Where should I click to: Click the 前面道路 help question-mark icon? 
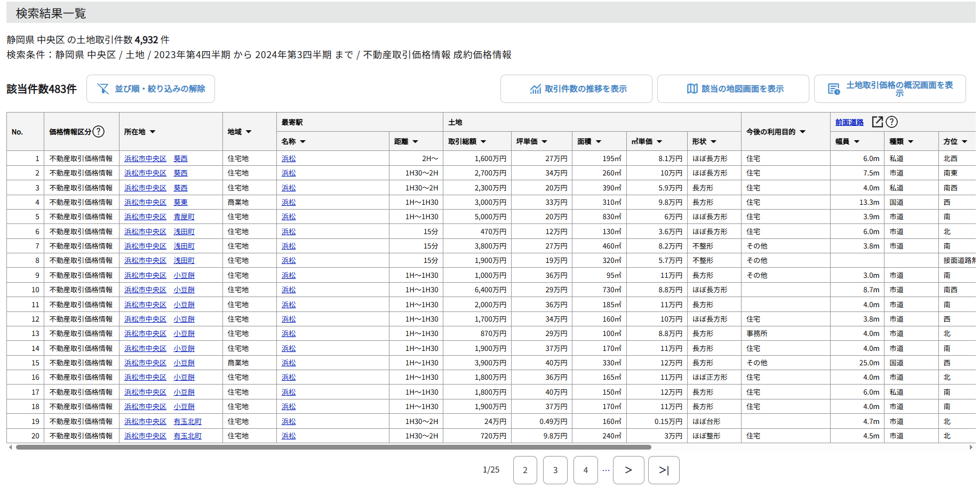pyautogui.click(x=891, y=122)
